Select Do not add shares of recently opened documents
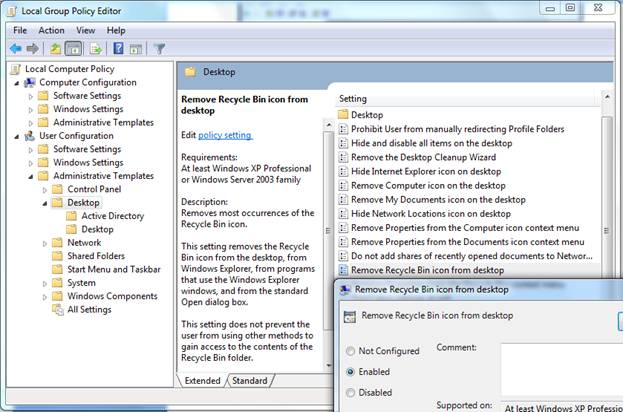The width and height of the screenshot is (623, 412). tap(472, 256)
